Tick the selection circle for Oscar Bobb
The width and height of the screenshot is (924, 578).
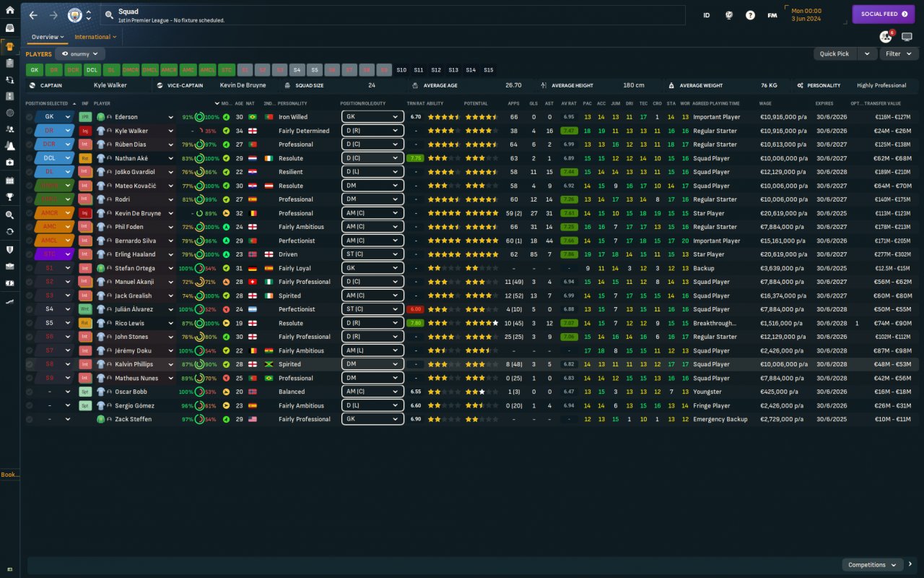pyautogui.click(x=30, y=392)
